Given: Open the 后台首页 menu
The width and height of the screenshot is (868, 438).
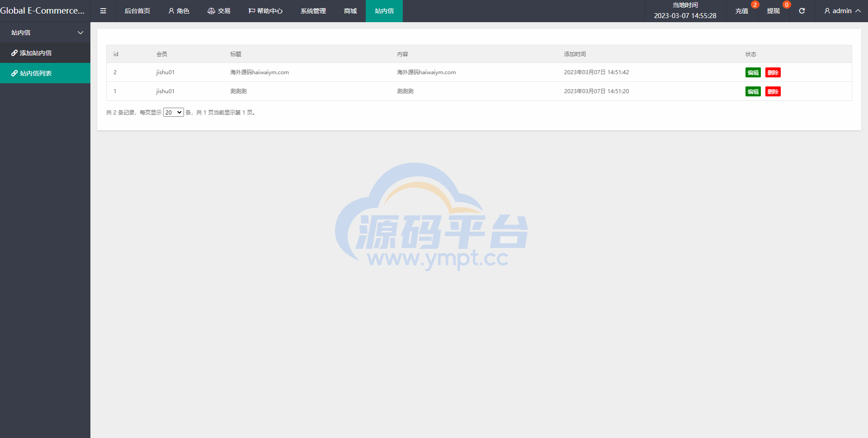Looking at the screenshot, I should (x=137, y=11).
